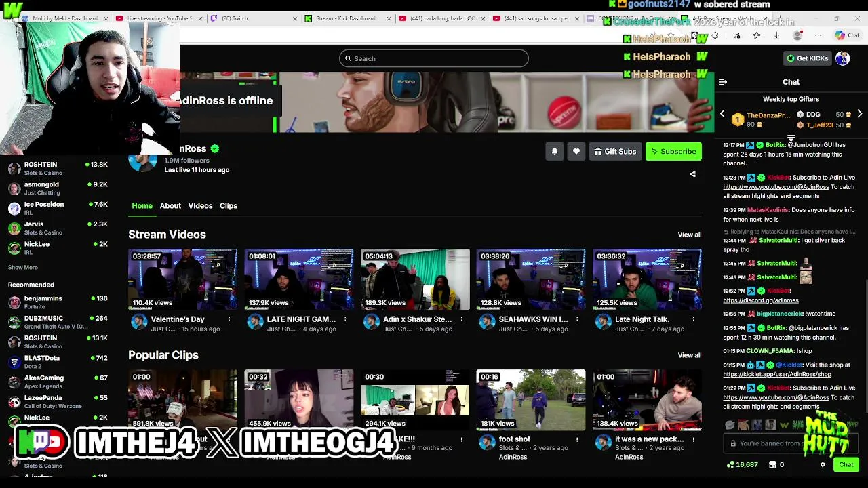Image resolution: width=868 pixels, height=488 pixels.
Task: Click the Get KICKs button
Action: (x=807, y=58)
